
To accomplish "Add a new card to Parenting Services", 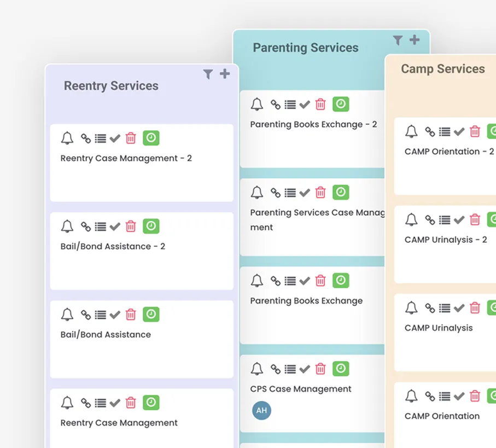I will pos(414,39).
